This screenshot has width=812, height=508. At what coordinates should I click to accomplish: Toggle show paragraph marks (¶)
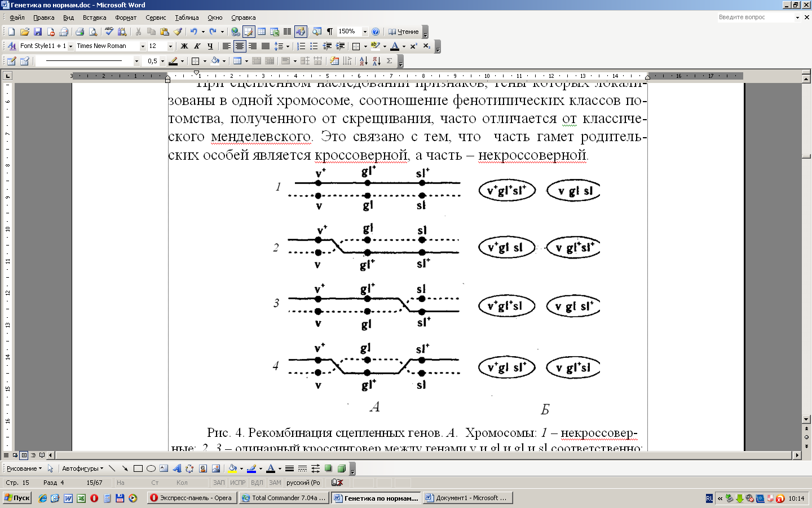330,32
